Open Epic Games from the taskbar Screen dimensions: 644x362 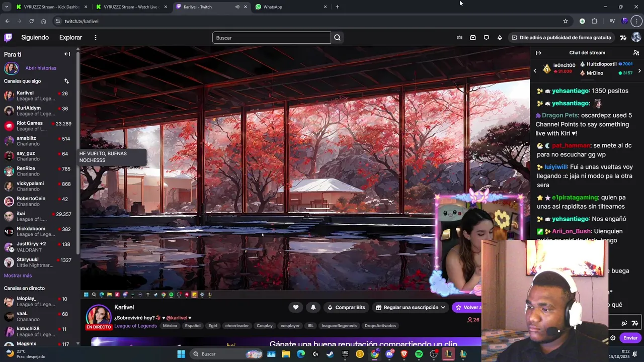click(x=345, y=354)
